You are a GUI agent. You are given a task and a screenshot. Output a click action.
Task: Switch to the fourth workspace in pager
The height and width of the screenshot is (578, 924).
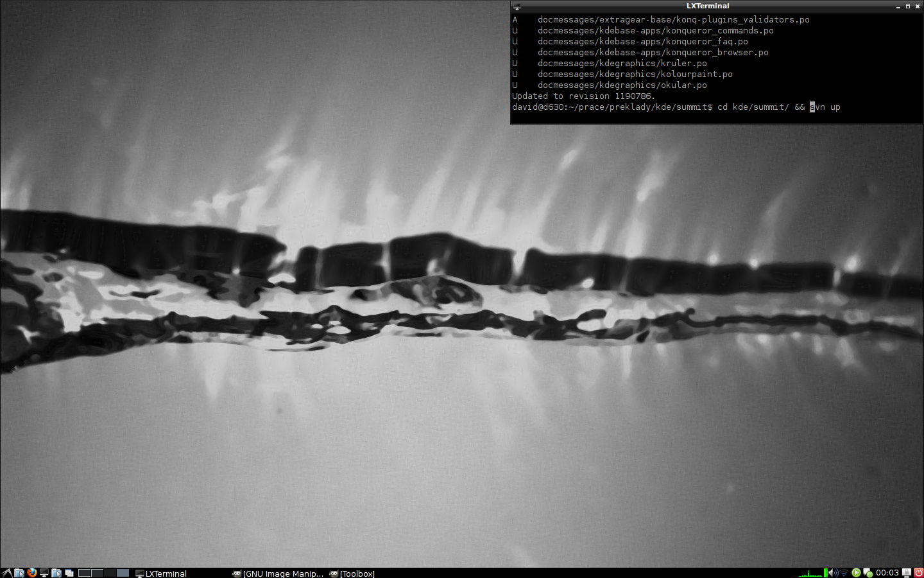point(123,573)
